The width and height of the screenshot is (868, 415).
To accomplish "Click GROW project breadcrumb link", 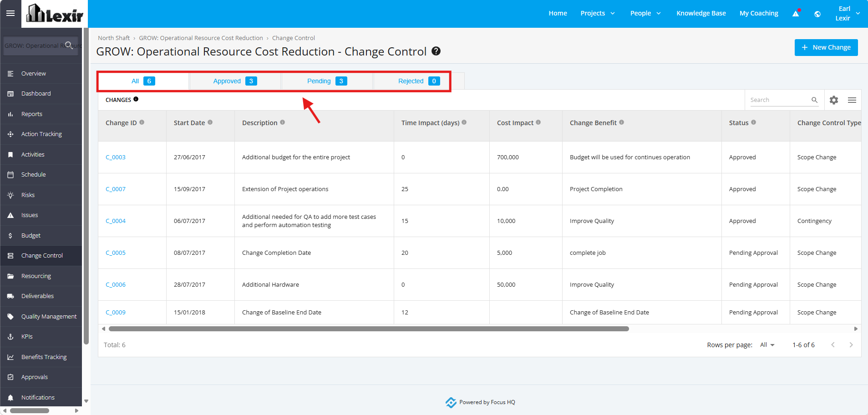I will (x=201, y=38).
